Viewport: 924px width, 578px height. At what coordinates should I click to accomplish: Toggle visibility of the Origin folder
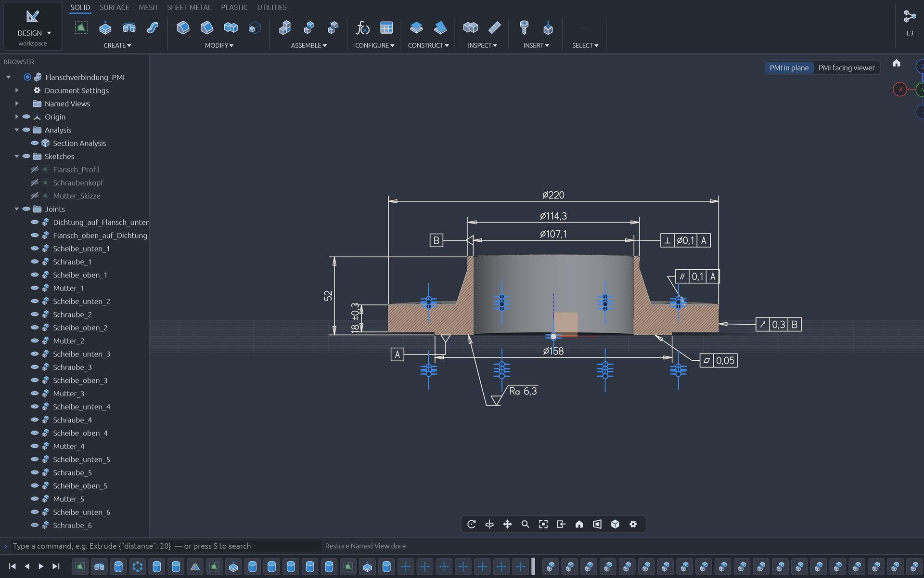pyautogui.click(x=26, y=117)
